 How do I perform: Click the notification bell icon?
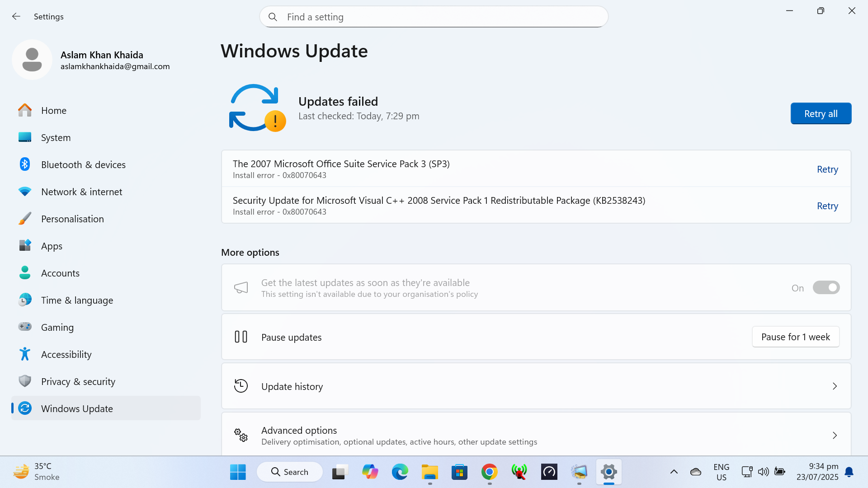coord(849,472)
